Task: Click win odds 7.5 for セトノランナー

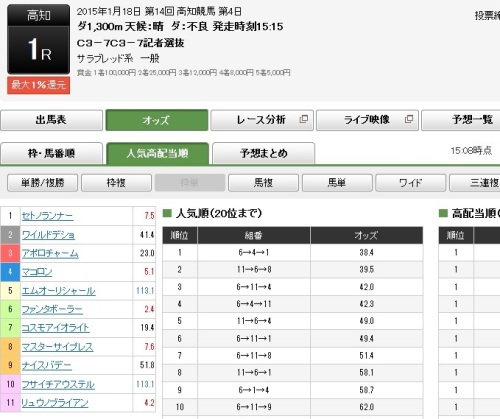Action: click(x=149, y=216)
